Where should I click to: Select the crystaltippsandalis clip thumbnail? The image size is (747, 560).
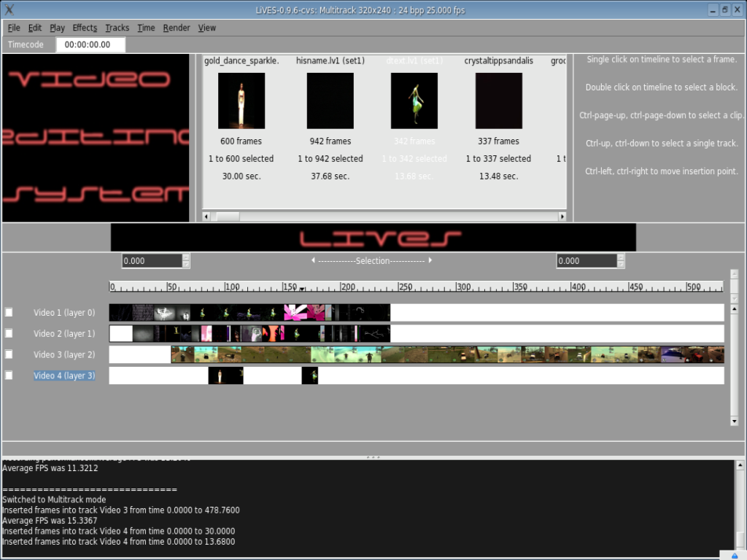coord(499,101)
